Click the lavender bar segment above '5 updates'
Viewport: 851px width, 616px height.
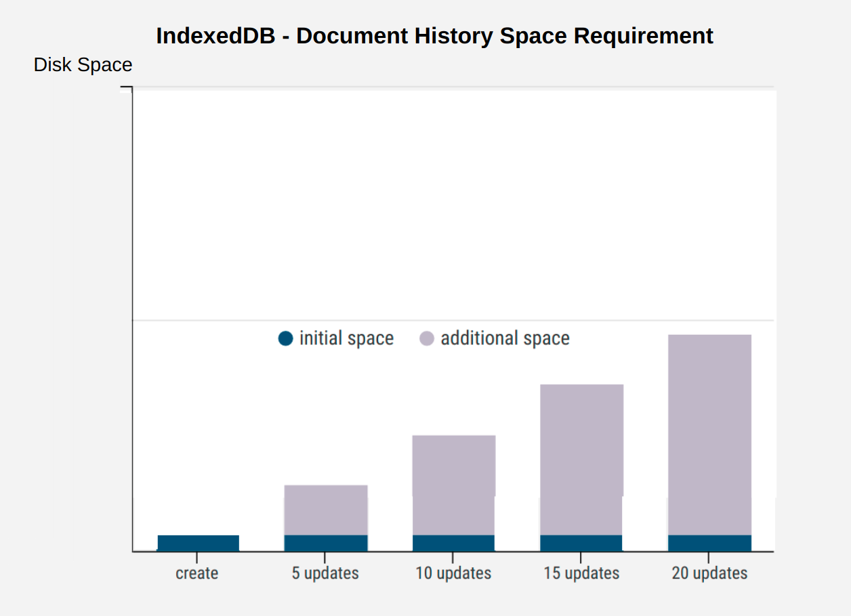pos(326,510)
